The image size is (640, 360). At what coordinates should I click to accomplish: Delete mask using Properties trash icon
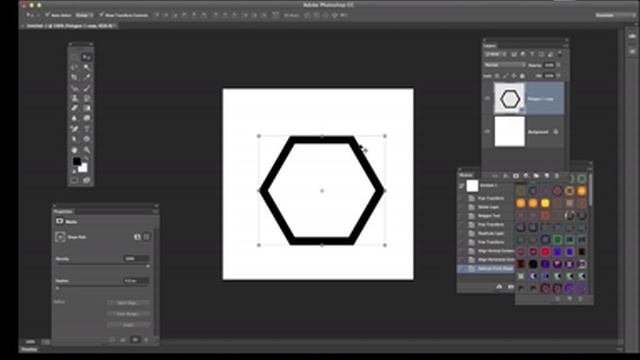tap(147, 340)
